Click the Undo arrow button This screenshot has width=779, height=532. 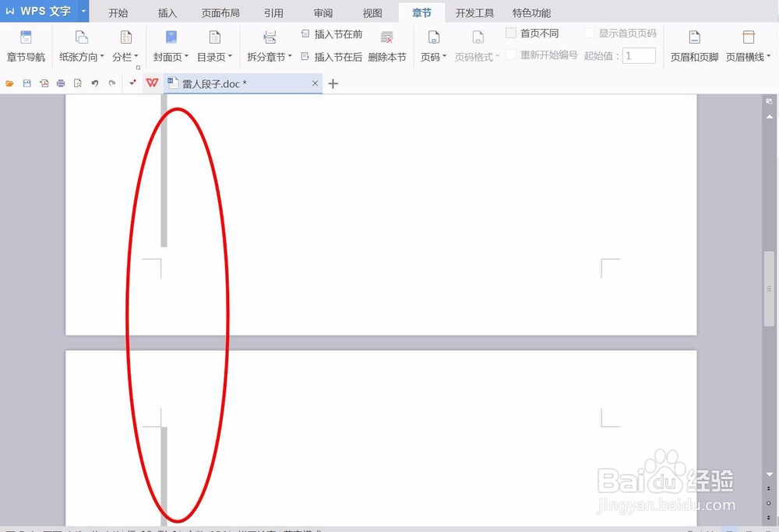(95, 83)
